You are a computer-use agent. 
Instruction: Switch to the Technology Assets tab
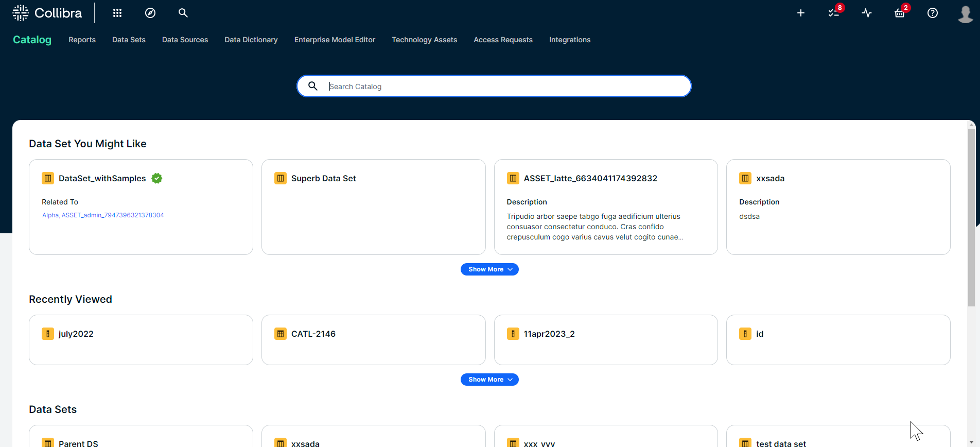[x=424, y=40]
